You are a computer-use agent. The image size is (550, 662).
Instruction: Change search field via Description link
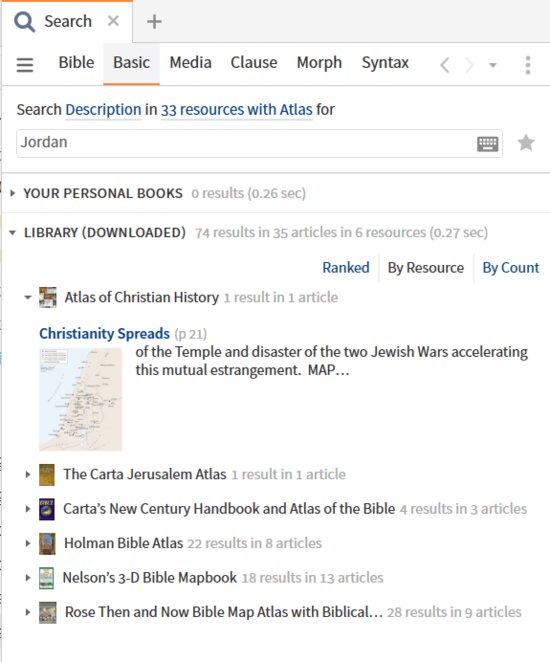tap(103, 110)
